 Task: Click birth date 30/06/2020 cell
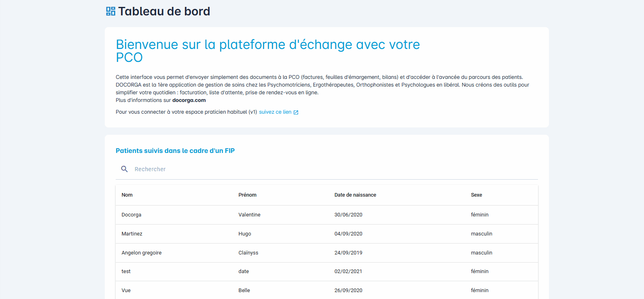pyautogui.click(x=348, y=215)
